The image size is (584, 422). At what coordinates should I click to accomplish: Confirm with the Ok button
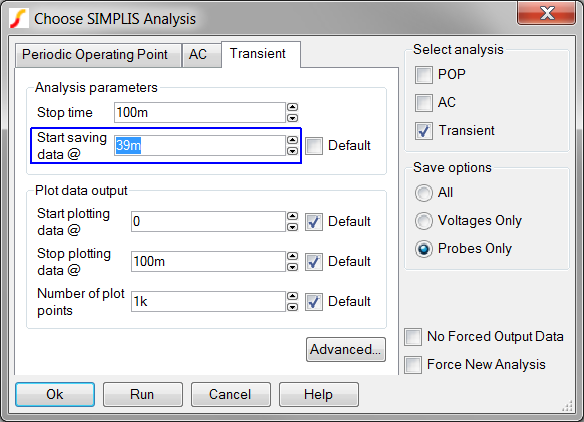coord(55,394)
